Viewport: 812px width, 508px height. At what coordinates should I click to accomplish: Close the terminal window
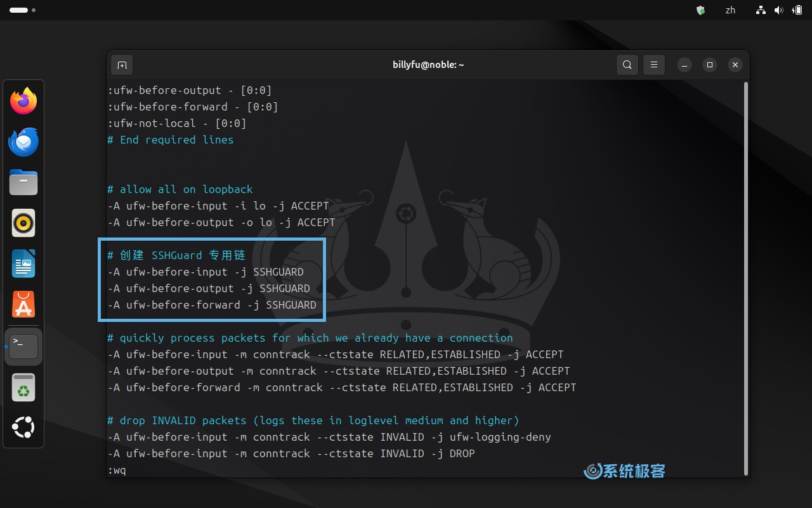pos(735,65)
